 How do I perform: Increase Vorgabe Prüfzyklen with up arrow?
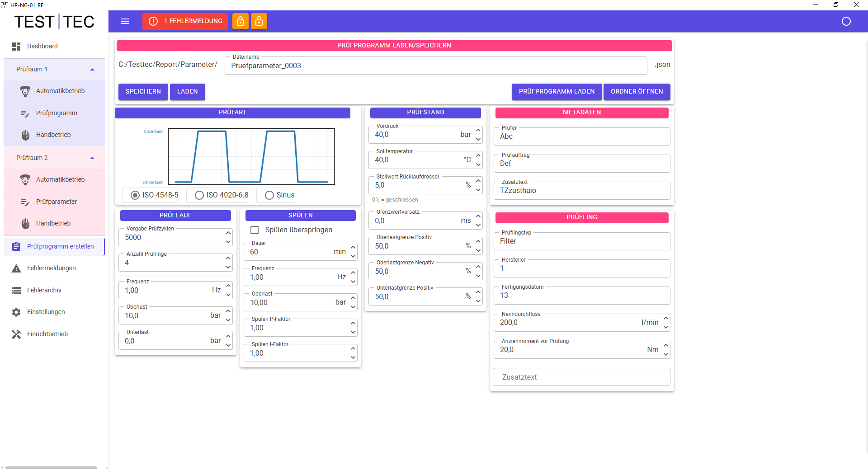228,233
